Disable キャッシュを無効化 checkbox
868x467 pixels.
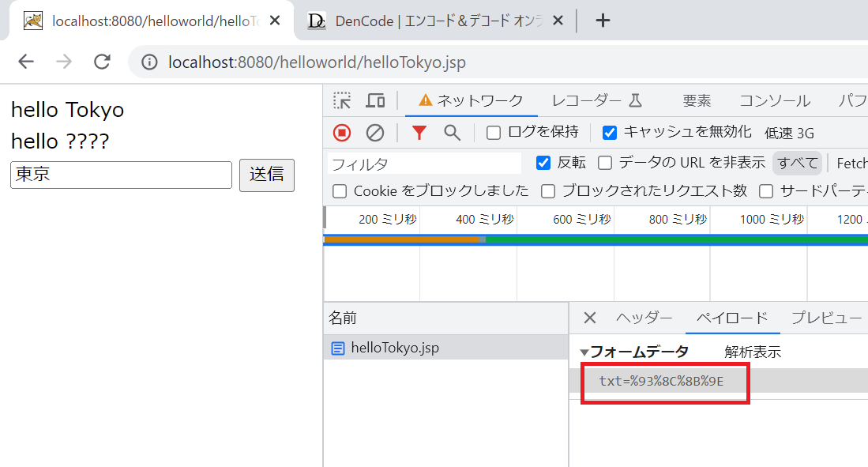[610, 132]
